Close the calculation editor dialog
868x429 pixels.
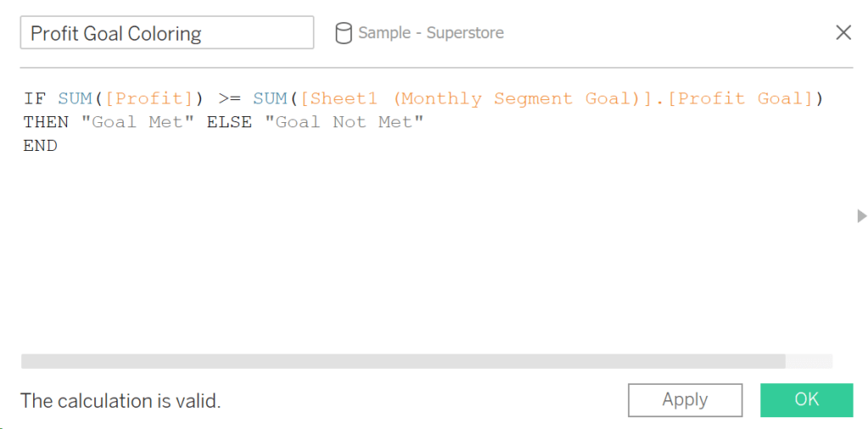pos(843,33)
